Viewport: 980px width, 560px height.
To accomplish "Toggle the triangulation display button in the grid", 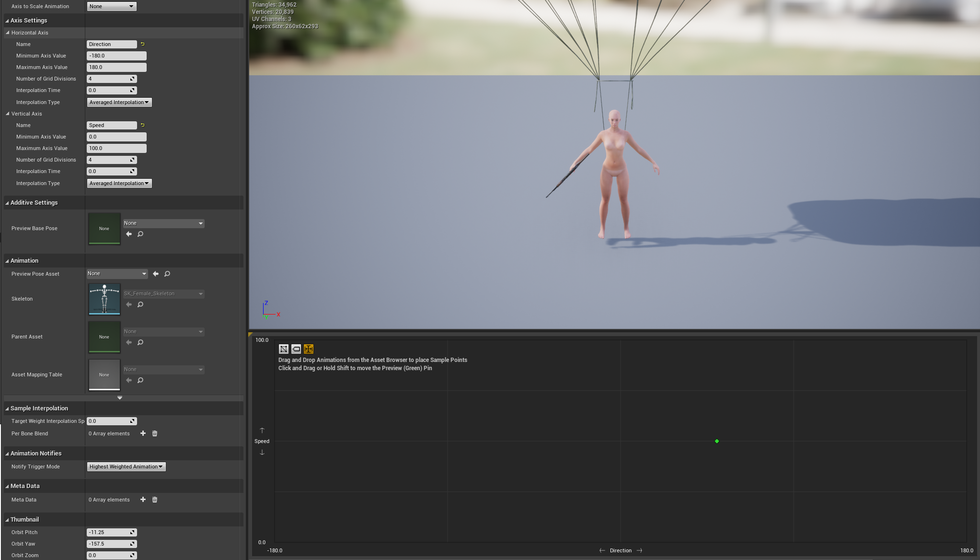I will tap(283, 349).
